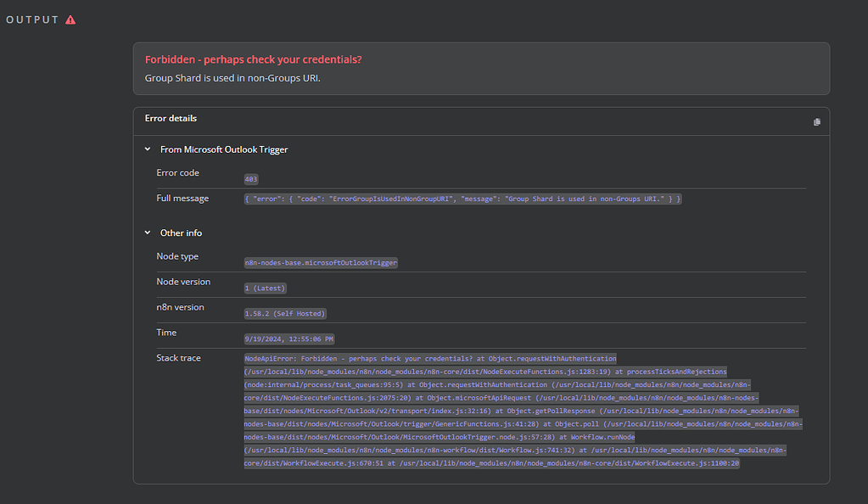Image resolution: width=868 pixels, height=504 pixels.
Task: Click the red warning icon beside OUTPUT
Action: point(70,20)
